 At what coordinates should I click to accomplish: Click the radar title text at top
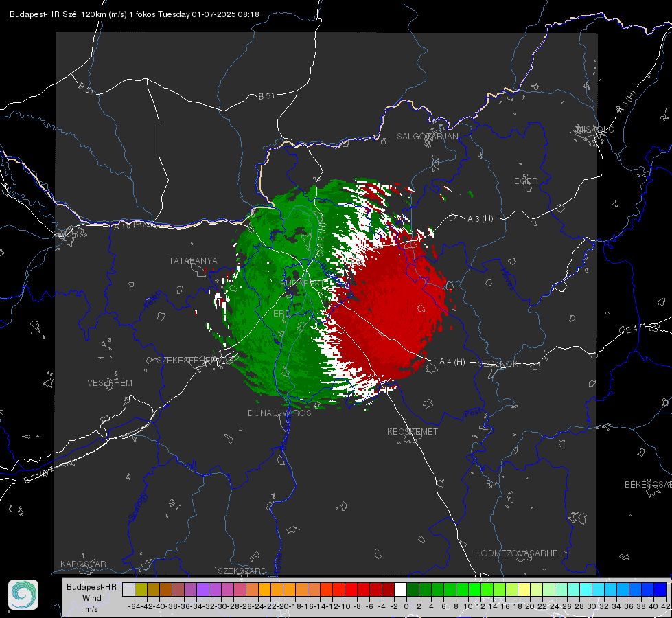[x=134, y=14]
